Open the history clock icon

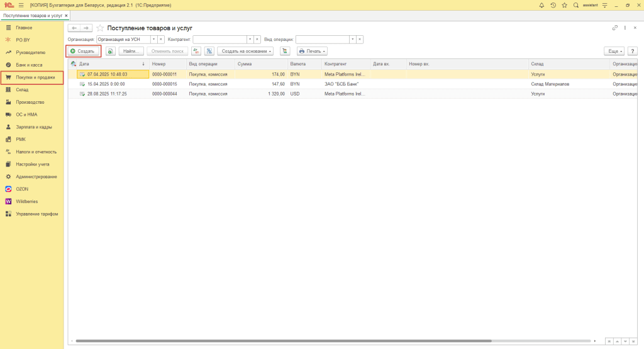(553, 5)
